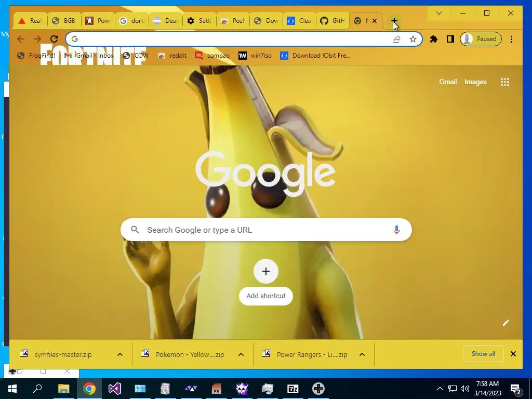The width and height of the screenshot is (532, 399).
Task: Bookmark this tab with the star icon
Action: pyautogui.click(x=413, y=39)
